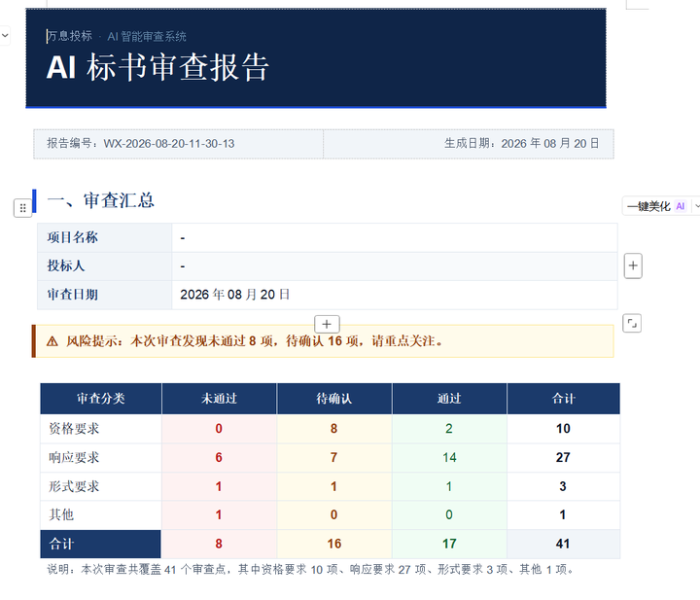The height and width of the screenshot is (600, 700).
Task: Click the 项目名称 label cell
Action: [105, 237]
